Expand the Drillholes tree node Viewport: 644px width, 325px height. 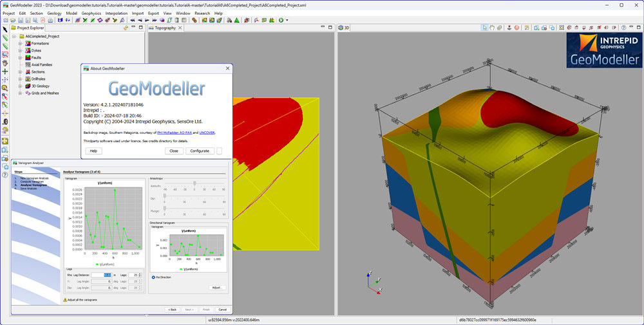point(20,79)
